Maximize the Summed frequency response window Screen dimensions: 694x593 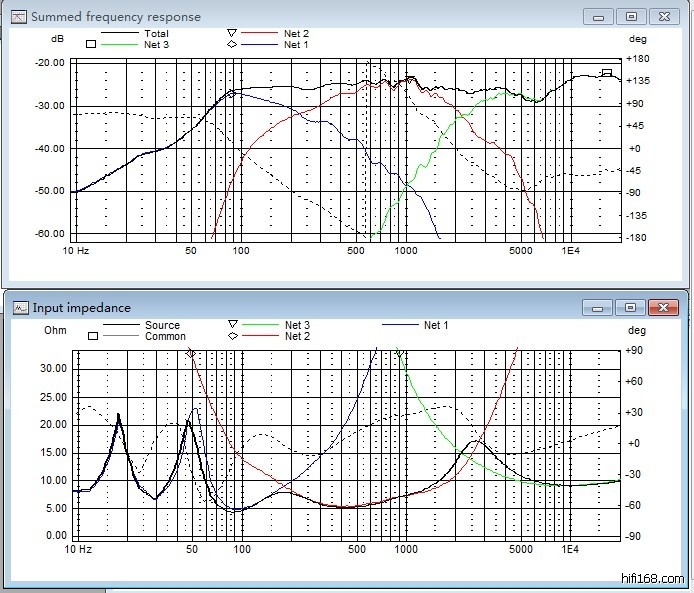630,16
